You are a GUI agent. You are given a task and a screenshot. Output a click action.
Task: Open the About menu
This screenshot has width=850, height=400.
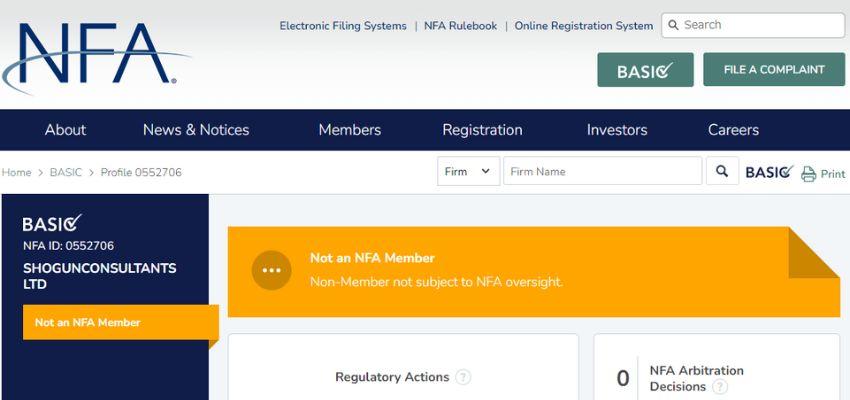(65, 130)
